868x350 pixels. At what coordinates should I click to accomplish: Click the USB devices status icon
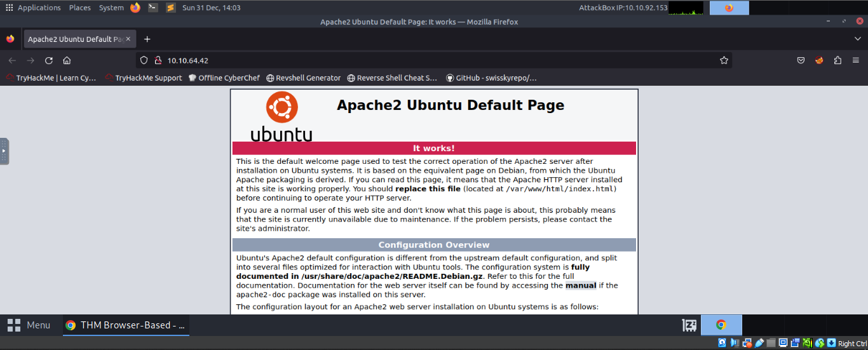[x=759, y=343]
